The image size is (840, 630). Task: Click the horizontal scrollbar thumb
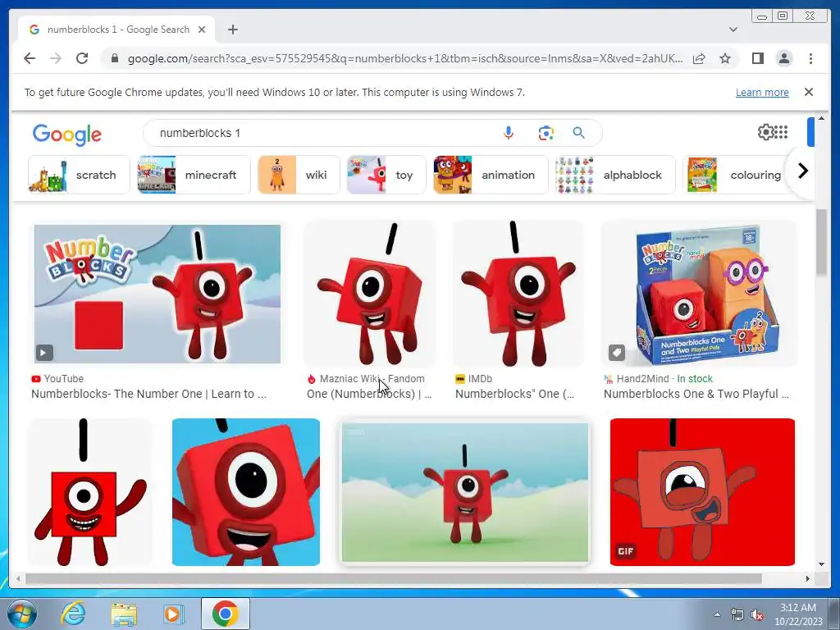coord(394,578)
